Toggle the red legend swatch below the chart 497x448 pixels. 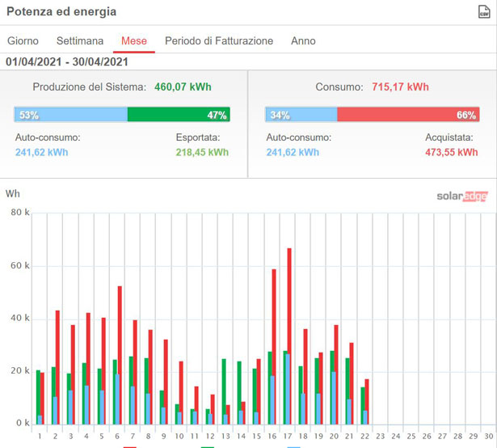(130, 446)
